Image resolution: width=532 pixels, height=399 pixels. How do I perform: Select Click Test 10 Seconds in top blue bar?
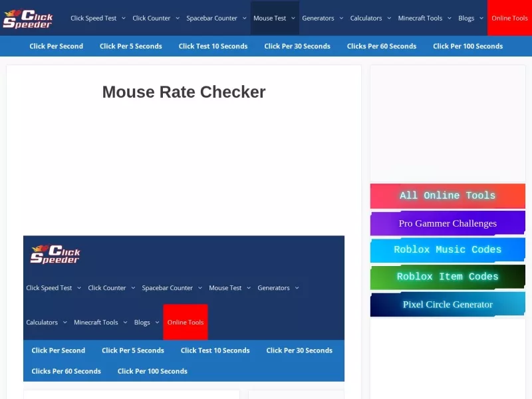[x=213, y=46]
